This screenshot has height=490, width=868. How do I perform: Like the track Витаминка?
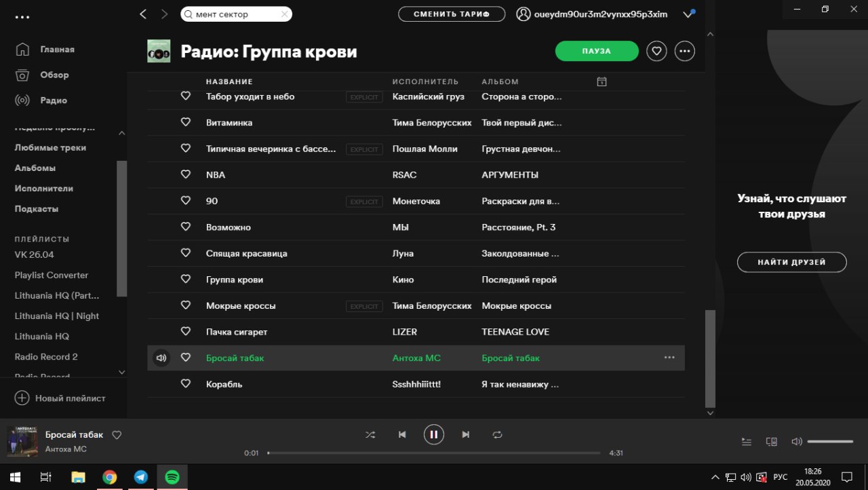[185, 122]
